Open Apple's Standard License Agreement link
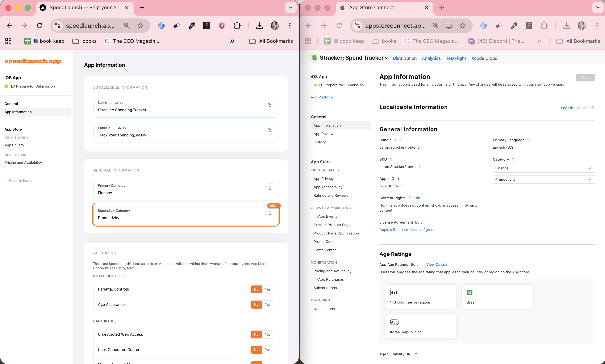This screenshot has height=364, width=605. point(410,230)
